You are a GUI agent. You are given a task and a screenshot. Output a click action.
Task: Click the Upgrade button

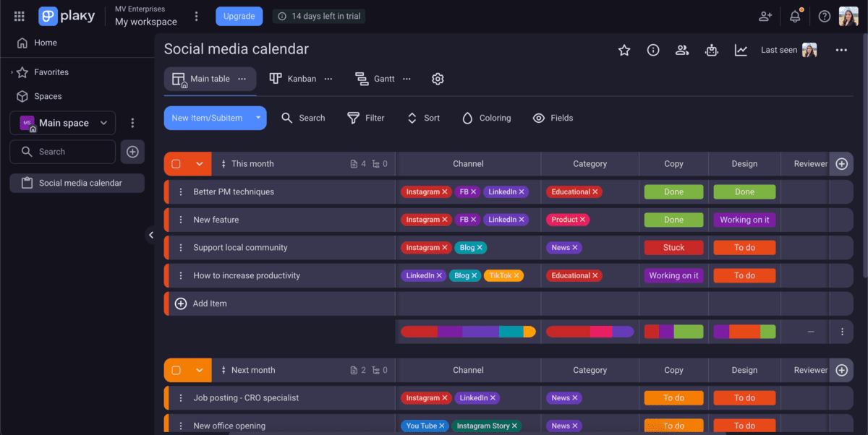click(x=239, y=16)
